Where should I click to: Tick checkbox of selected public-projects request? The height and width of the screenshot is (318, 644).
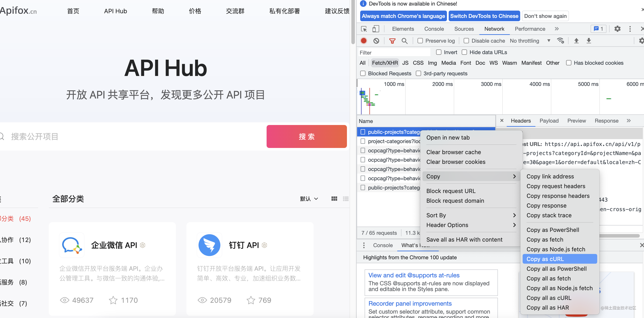click(x=363, y=132)
